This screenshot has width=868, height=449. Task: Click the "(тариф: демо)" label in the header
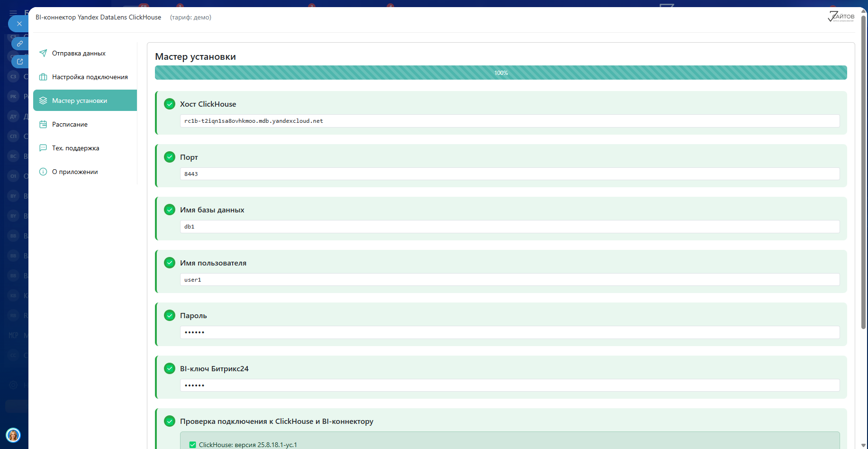tap(190, 17)
